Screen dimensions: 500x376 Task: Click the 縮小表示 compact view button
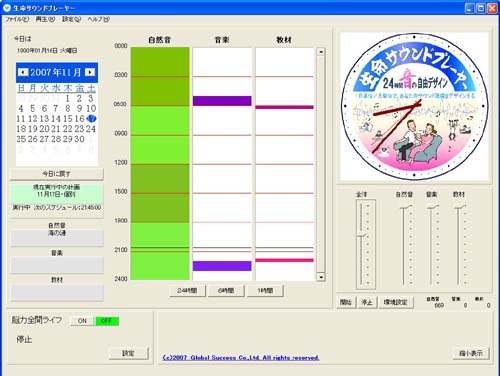coord(471,353)
